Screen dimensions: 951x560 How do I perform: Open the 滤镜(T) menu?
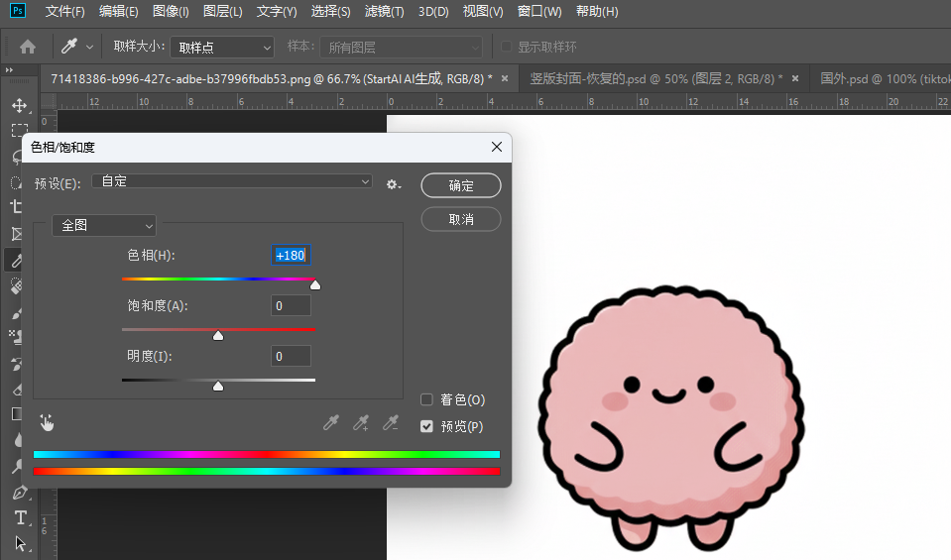[x=384, y=12]
